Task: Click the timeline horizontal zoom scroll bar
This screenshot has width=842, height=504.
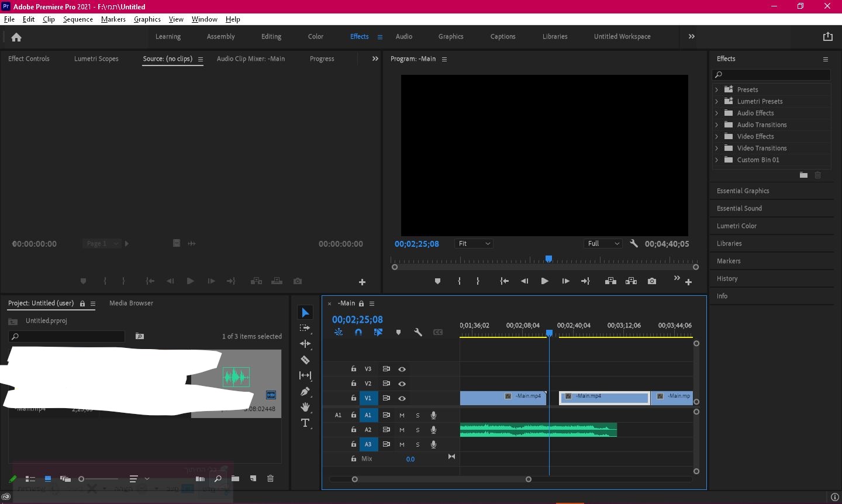Action: pos(441,479)
